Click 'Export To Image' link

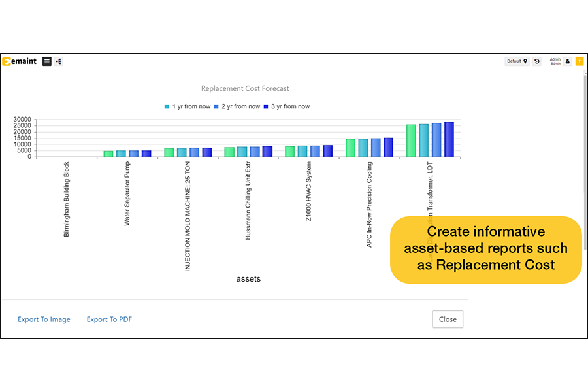(44, 319)
